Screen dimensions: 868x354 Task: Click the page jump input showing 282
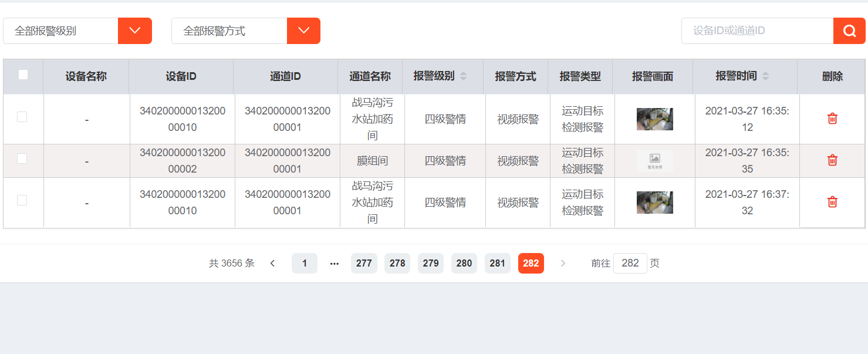pyautogui.click(x=630, y=263)
